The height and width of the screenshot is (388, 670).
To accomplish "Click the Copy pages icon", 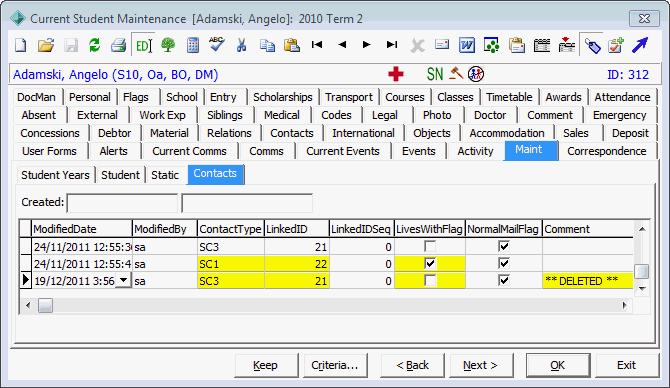I will 267,45.
